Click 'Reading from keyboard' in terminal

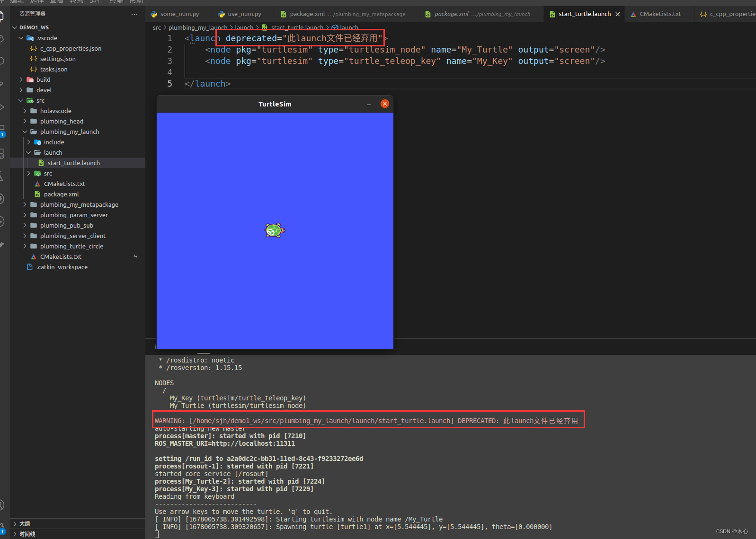click(195, 496)
